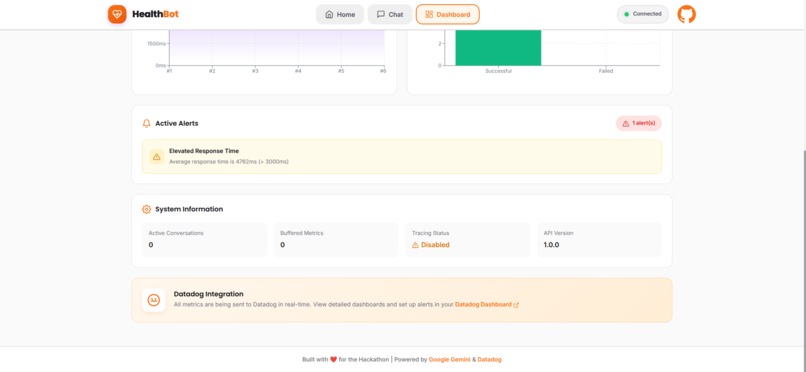Click the bell icon beside Active Alerts

point(146,123)
